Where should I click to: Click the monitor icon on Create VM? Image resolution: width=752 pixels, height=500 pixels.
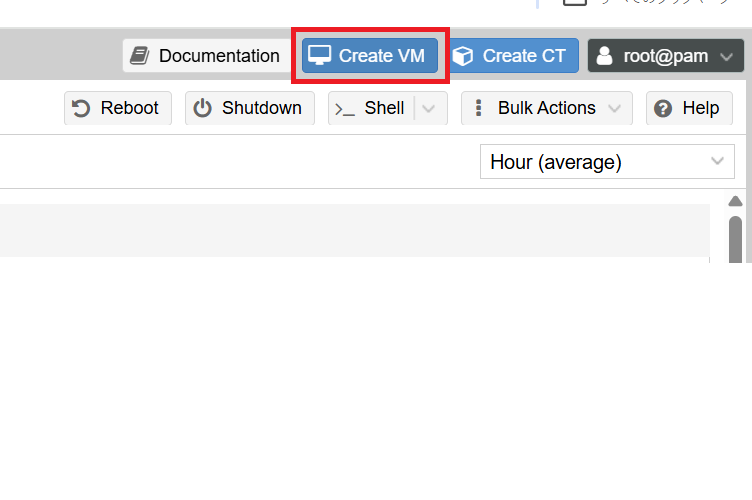319,56
